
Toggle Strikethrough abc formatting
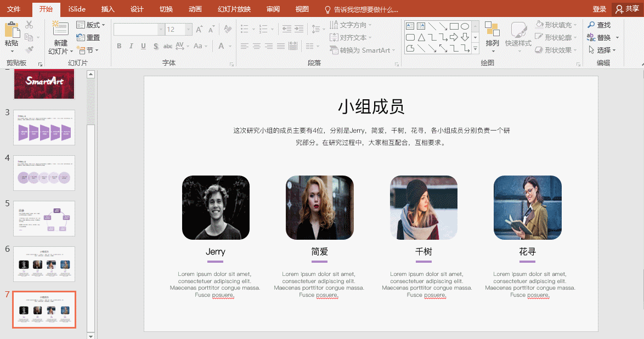pyautogui.click(x=167, y=46)
